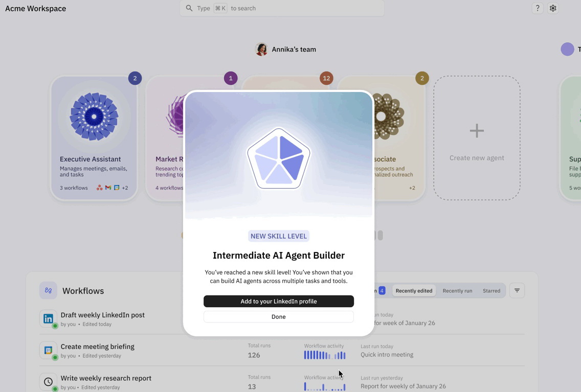Image resolution: width=581 pixels, height=392 pixels.
Task: Click the weekly research report clock icon
Action: point(48,382)
